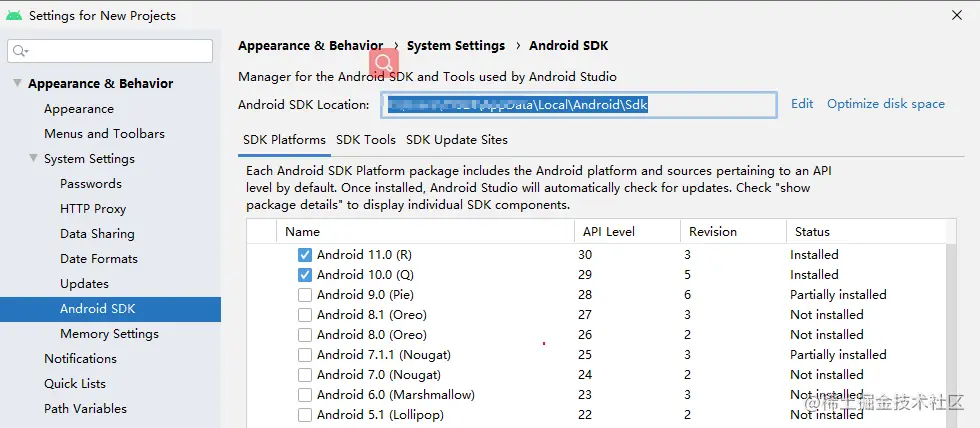980x428 pixels.
Task: Check the Android 6.0 (Marshmallow) checkbox
Action: (x=305, y=395)
